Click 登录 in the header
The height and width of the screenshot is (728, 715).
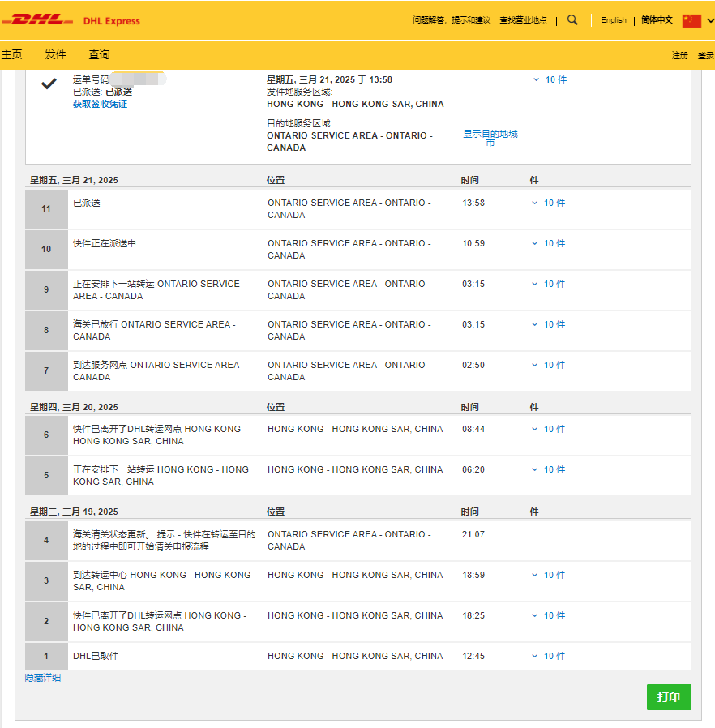point(705,55)
